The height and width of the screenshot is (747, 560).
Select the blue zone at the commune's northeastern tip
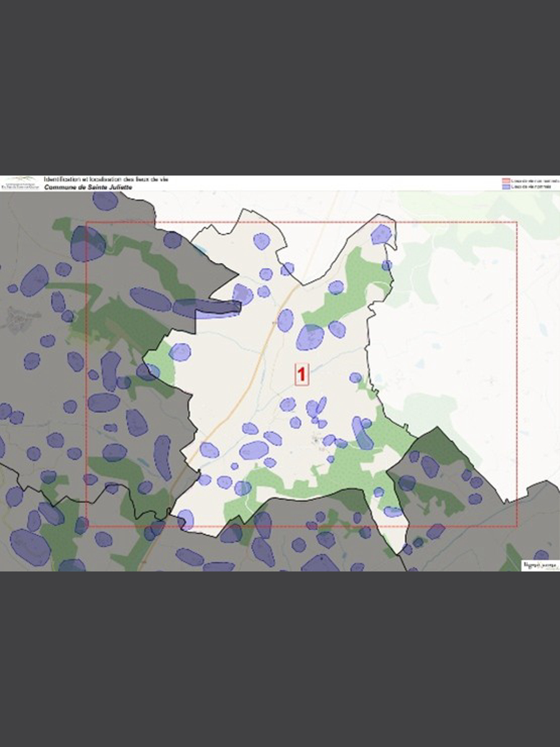pyautogui.click(x=381, y=235)
